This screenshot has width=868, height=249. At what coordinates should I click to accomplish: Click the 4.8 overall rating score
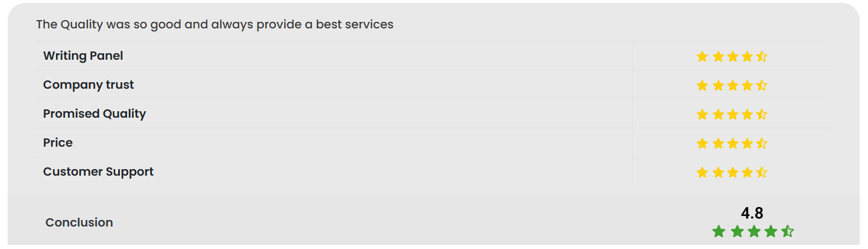coord(752,213)
